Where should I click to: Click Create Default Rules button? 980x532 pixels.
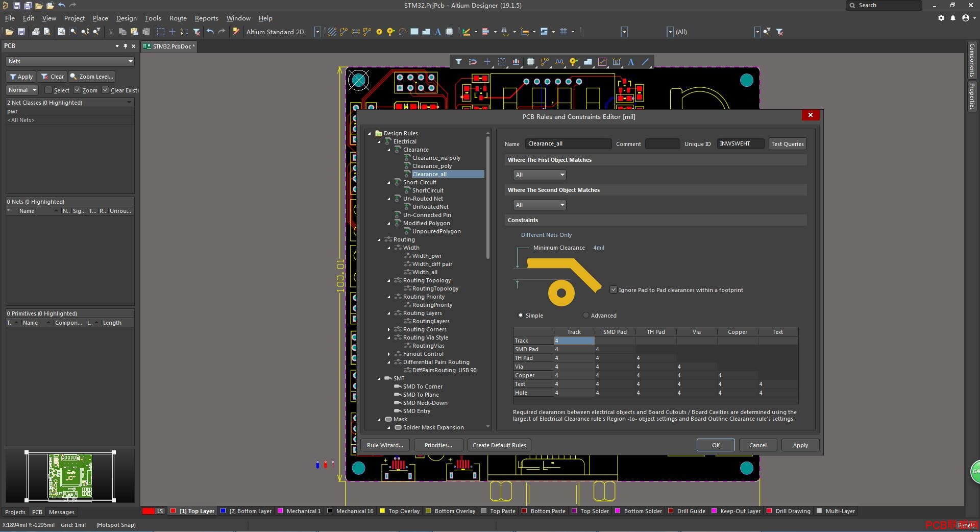499,445
